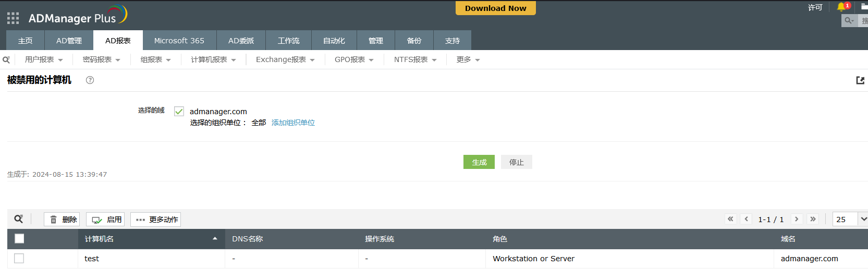Open the 管理 tab
This screenshot has width=868, height=280.
point(376,40)
